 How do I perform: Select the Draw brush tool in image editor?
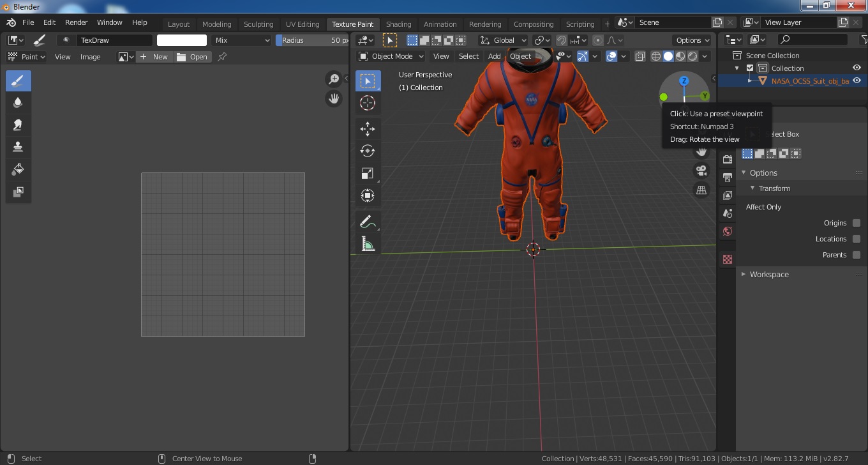[x=19, y=81]
